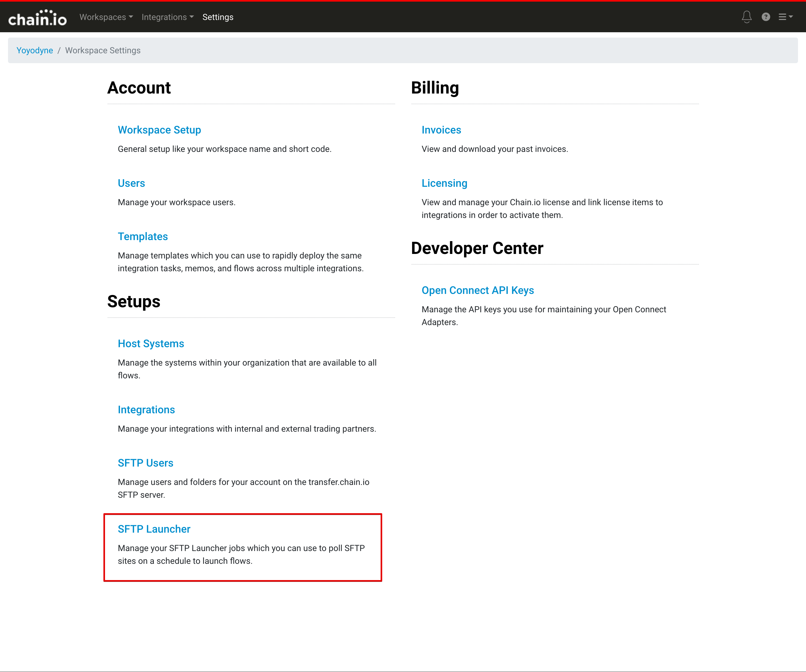
Task: Expand the Integrations dropdown in navbar
Action: coord(167,17)
